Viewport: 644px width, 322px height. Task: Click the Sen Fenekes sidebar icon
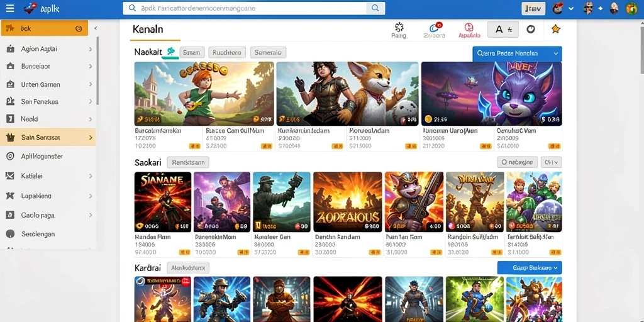pos(10,101)
